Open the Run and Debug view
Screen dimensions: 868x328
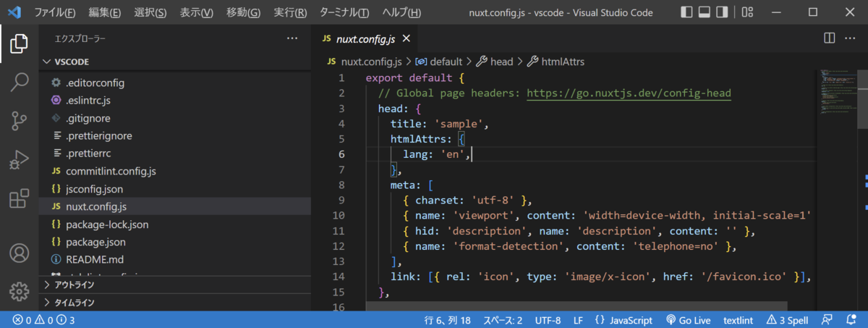20,160
